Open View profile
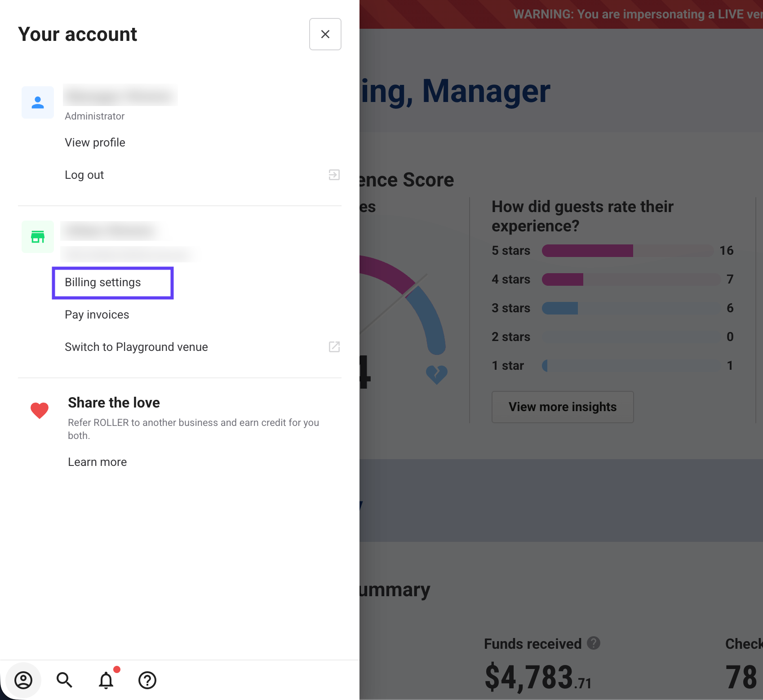The height and width of the screenshot is (700, 763). (x=95, y=142)
